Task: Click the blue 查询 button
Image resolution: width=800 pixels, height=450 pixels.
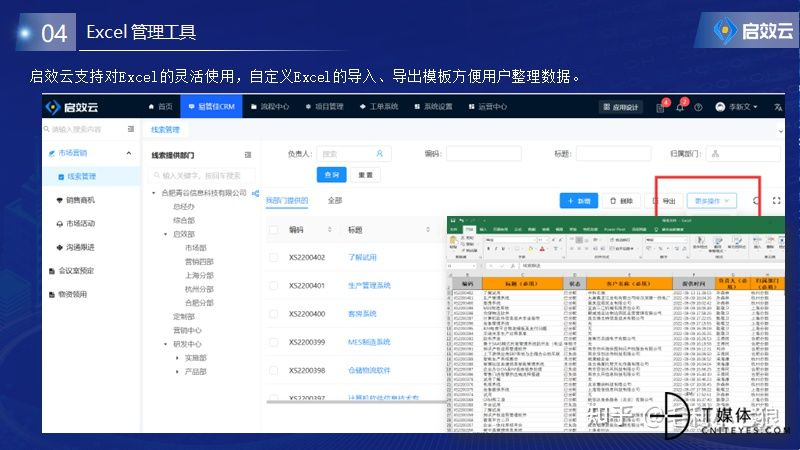Action: tap(332, 175)
